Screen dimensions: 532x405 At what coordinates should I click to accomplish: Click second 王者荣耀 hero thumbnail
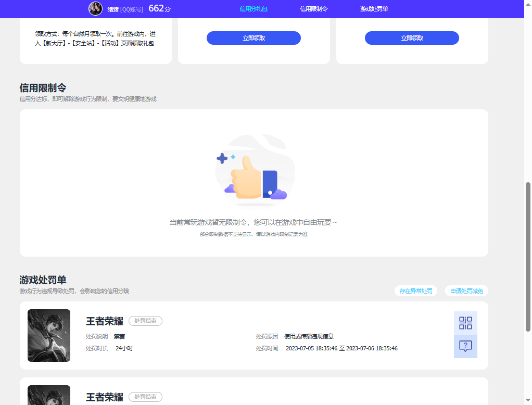[49, 395]
